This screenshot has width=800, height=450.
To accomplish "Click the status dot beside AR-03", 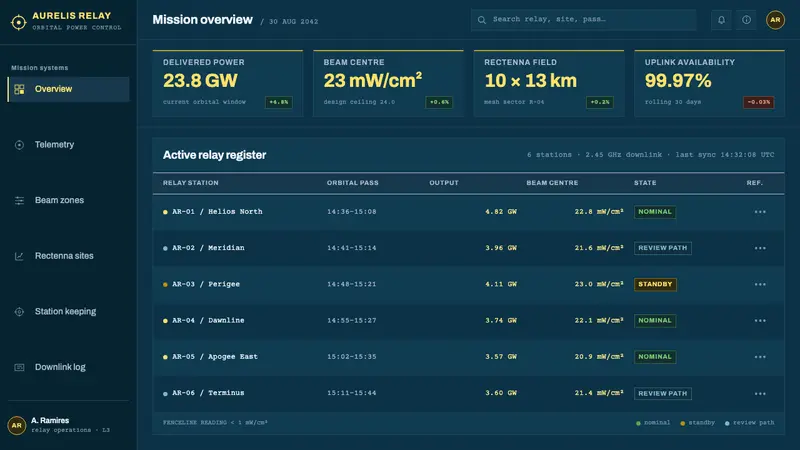I will tap(165, 285).
